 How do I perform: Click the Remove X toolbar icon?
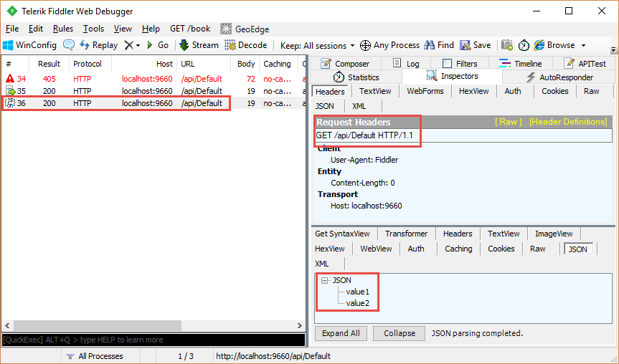128,45
